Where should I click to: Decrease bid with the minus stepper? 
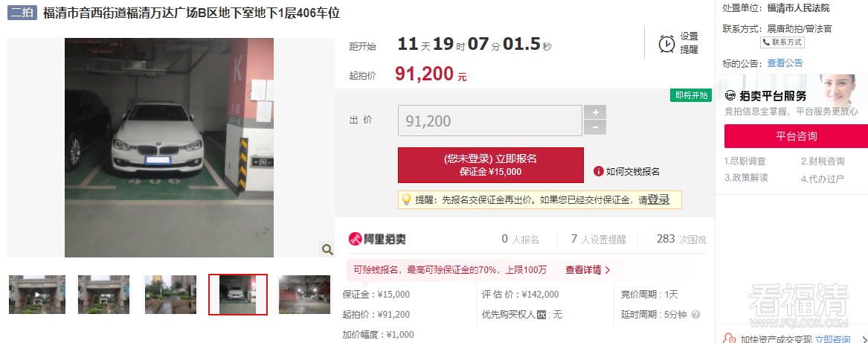(x=595, y=127)
